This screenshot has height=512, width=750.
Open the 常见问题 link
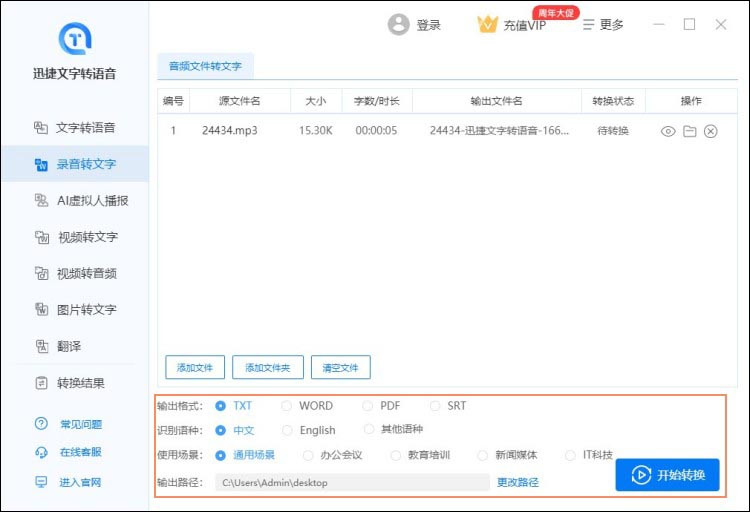81,424
